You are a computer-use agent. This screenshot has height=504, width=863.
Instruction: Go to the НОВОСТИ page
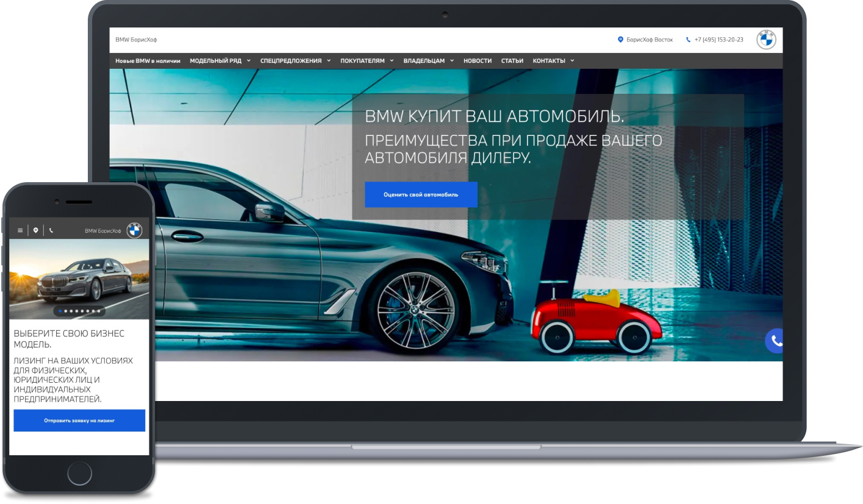click(x=478, y=61)
